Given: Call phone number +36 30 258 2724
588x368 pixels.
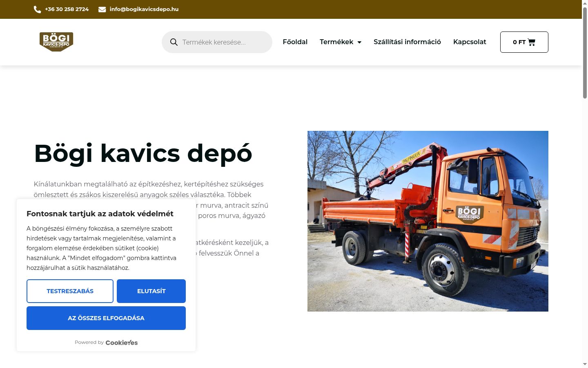Looking at the screenshot, I should 67,9.
